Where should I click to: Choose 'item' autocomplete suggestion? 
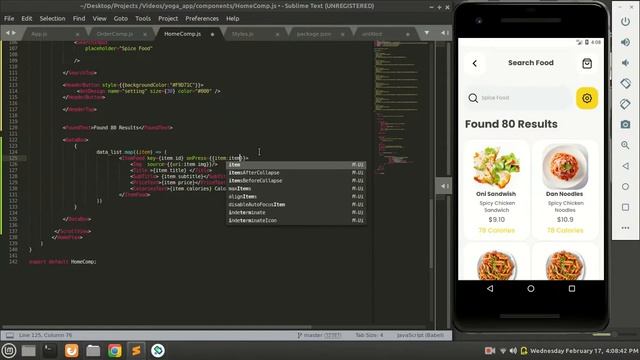pos(296,164)
